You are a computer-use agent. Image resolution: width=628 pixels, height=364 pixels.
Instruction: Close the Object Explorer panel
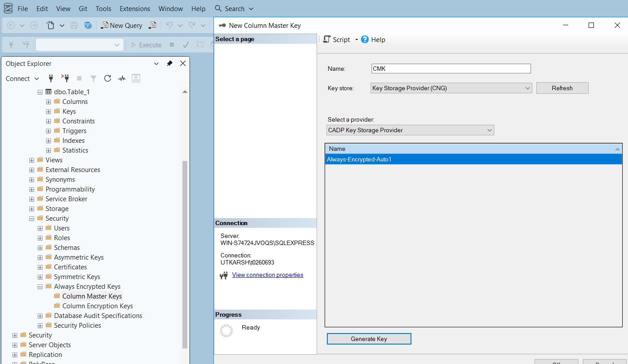point(183,64)
